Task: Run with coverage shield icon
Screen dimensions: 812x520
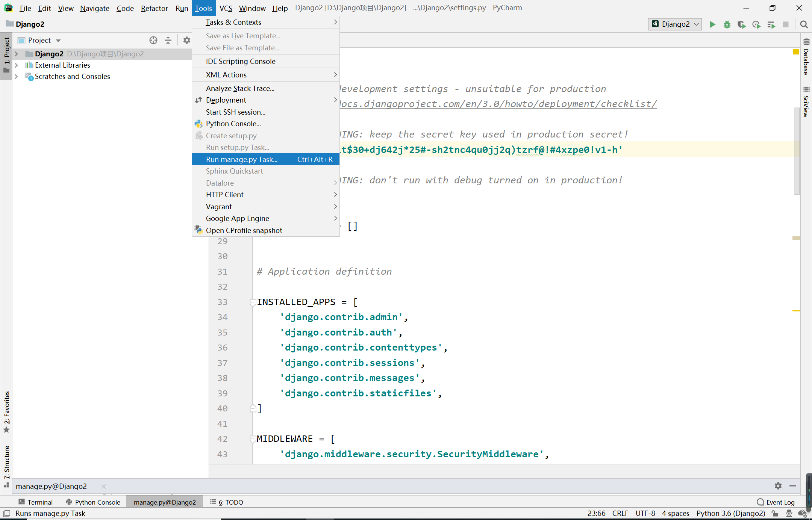Action: [x=741, y=24]
